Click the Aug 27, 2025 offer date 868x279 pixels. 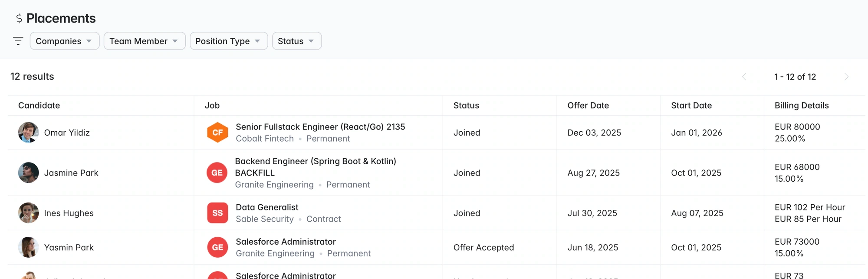[593, 173]
